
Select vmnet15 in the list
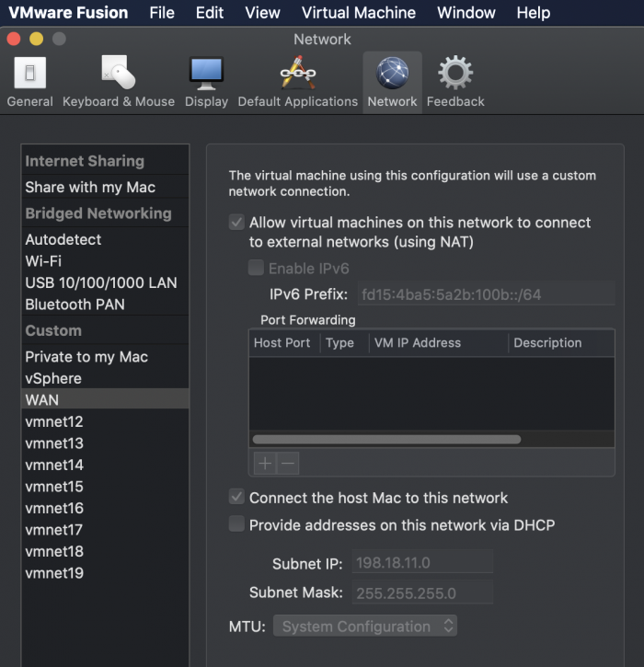(x=105, y=487)
